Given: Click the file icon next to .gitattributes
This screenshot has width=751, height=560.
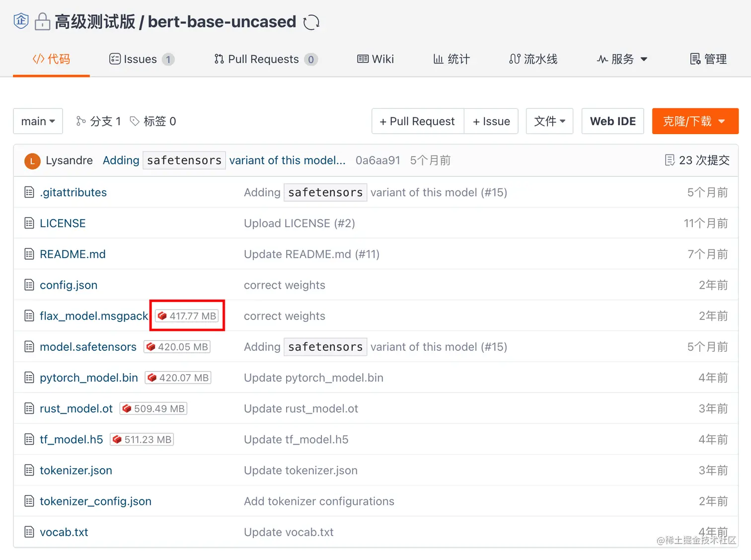Looking at the screenshot, I should (29, 192).
